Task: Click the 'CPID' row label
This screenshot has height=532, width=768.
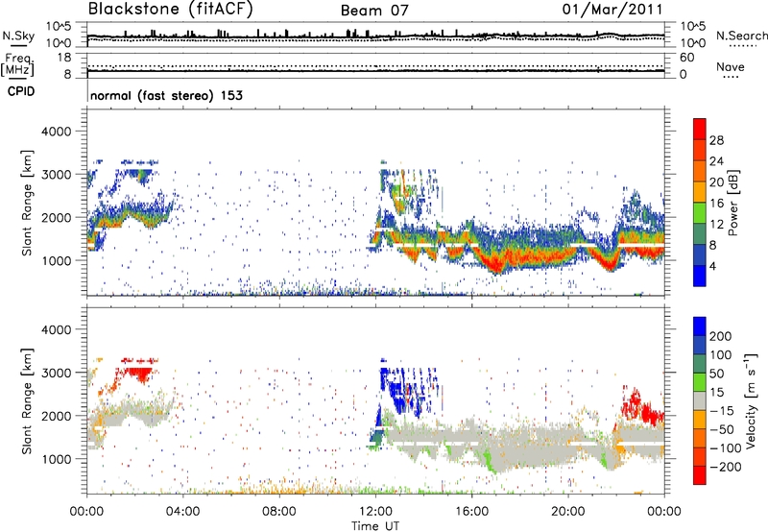Action: (x=21, y=91)
